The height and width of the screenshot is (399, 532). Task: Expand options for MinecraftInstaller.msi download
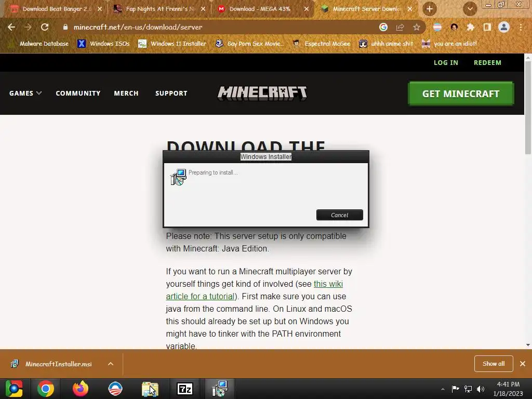coord(111,364)
